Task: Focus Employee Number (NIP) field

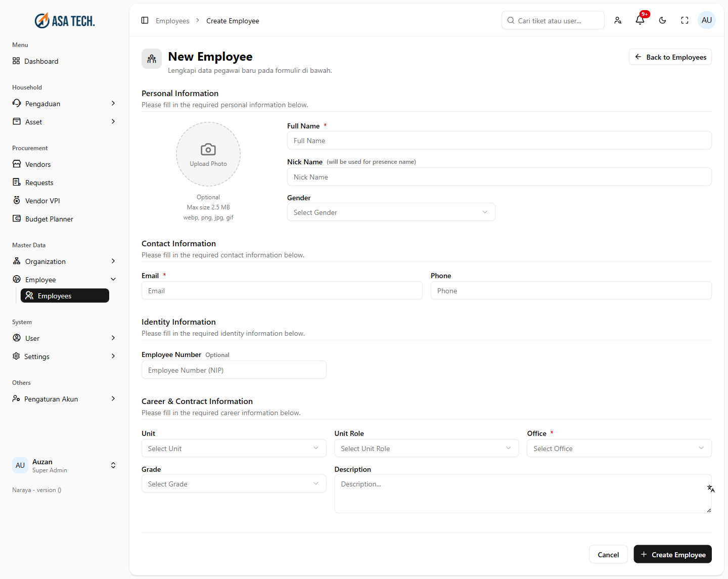Action: click(x=234, y=370)
